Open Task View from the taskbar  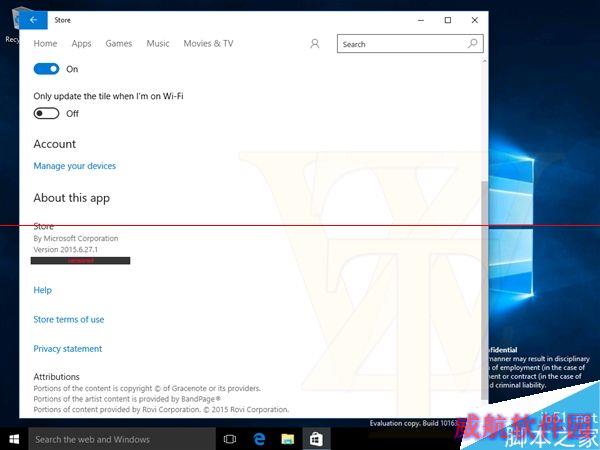(x=230, y=439)
